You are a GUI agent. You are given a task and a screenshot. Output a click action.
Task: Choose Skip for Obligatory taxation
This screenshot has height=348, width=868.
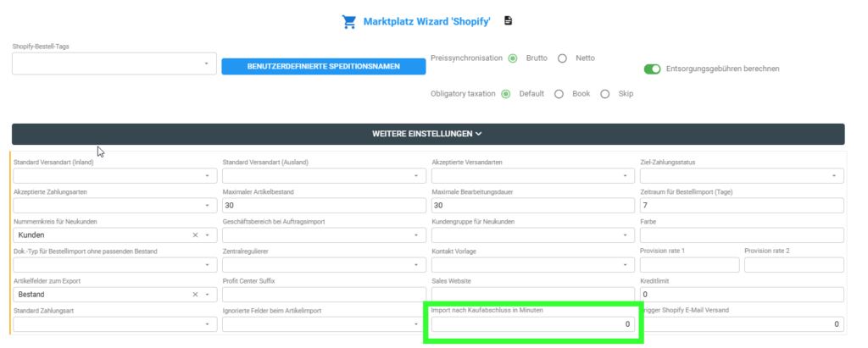tap(605, 94)
